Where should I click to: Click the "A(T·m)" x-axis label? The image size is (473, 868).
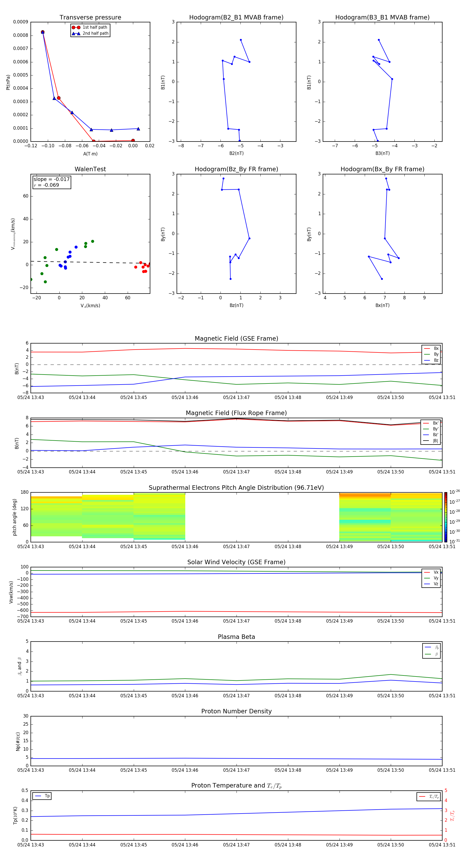click(90, 154)
